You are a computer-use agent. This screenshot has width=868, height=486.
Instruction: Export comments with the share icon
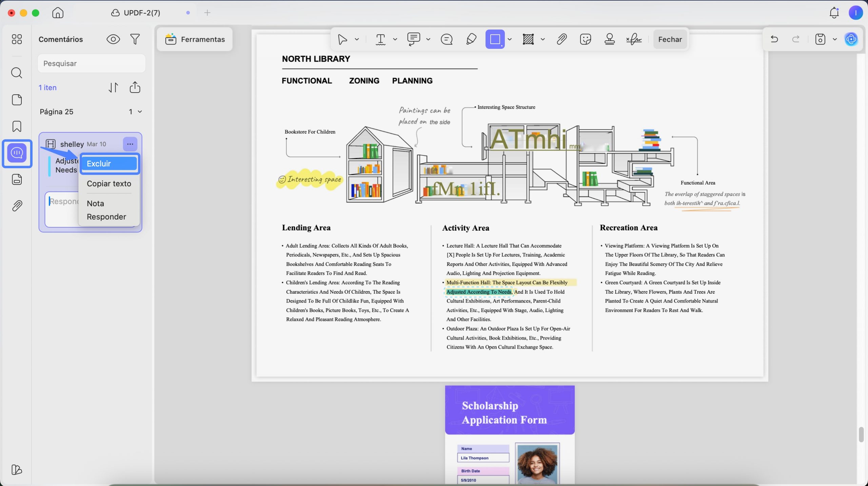coord(135,87)
